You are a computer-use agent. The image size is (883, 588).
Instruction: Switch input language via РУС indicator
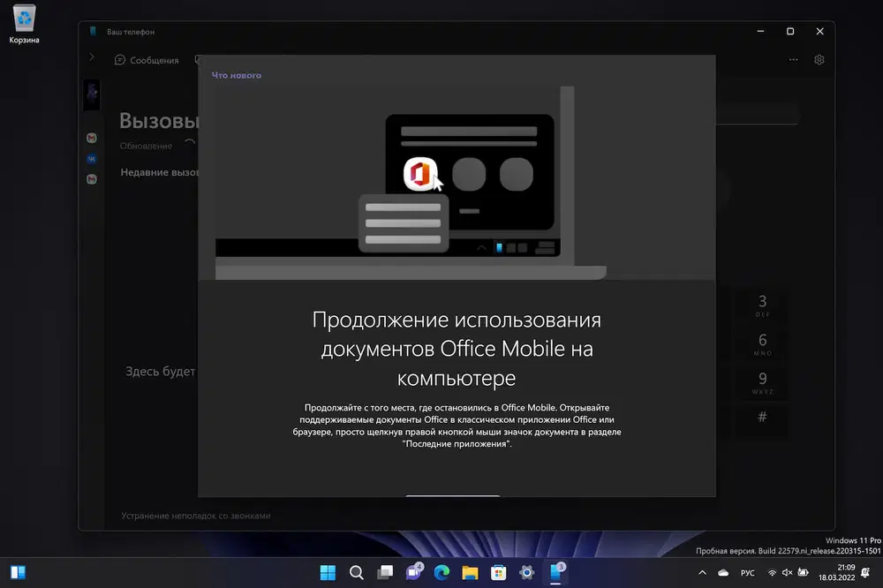(748, 573)
